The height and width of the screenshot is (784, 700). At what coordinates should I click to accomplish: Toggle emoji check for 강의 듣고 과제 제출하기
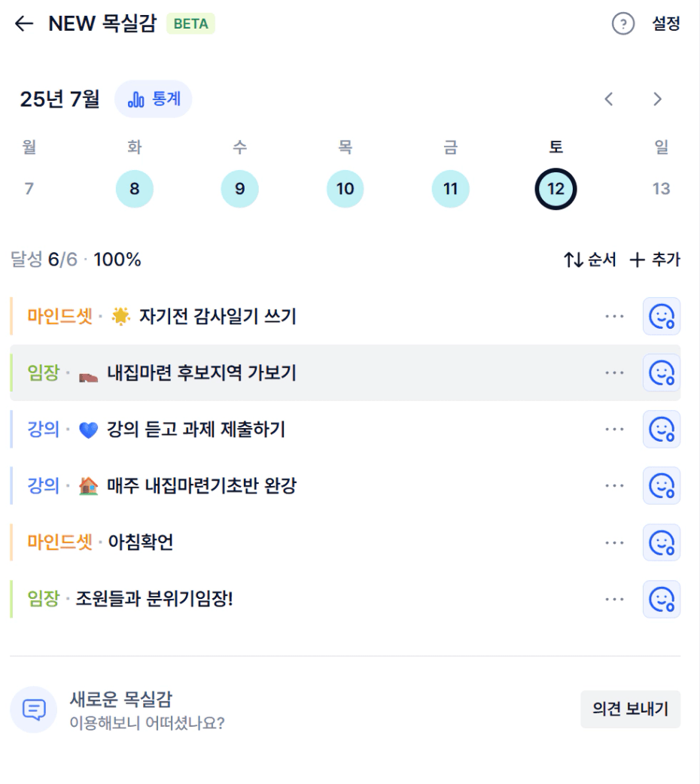tap(662, 430)
